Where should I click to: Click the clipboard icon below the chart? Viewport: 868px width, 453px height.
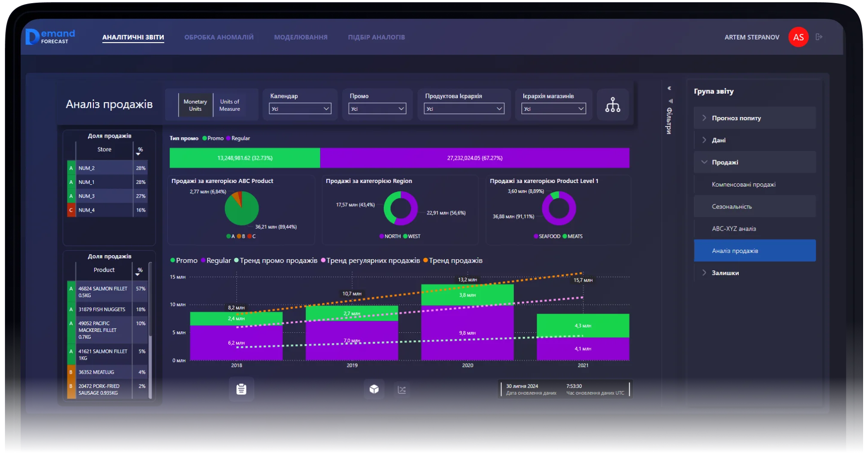pyautogui.click(x=241, y=389)
